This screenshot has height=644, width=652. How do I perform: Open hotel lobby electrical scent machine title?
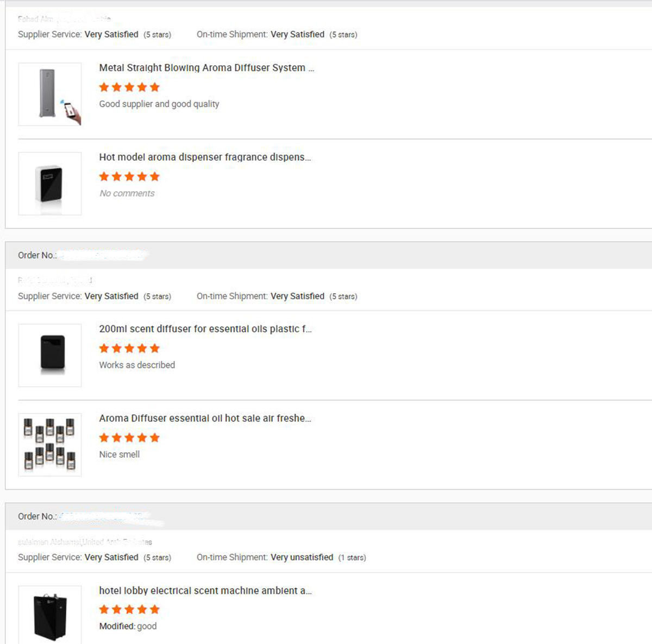[205, 590]
